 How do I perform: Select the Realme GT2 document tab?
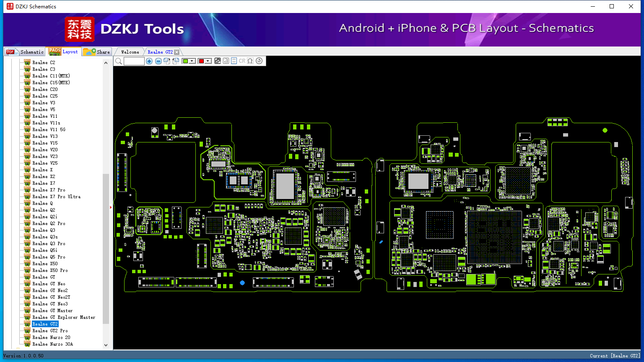click(160, 52)
